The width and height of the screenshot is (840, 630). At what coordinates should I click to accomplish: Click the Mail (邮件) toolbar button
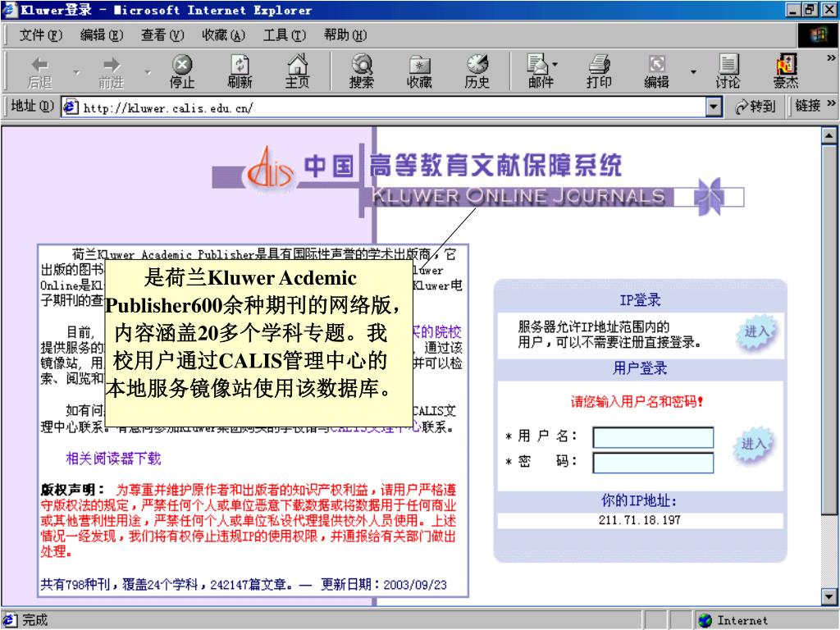point(540,72)
